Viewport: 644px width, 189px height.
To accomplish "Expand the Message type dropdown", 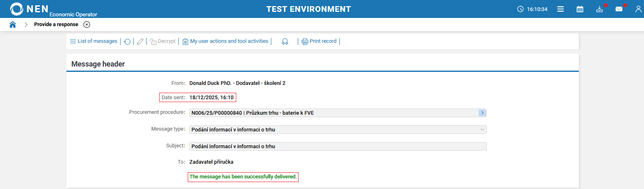I will 482,129.
